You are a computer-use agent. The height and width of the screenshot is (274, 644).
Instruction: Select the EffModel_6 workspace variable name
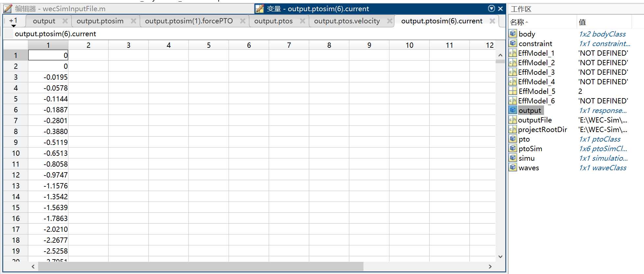536,101
